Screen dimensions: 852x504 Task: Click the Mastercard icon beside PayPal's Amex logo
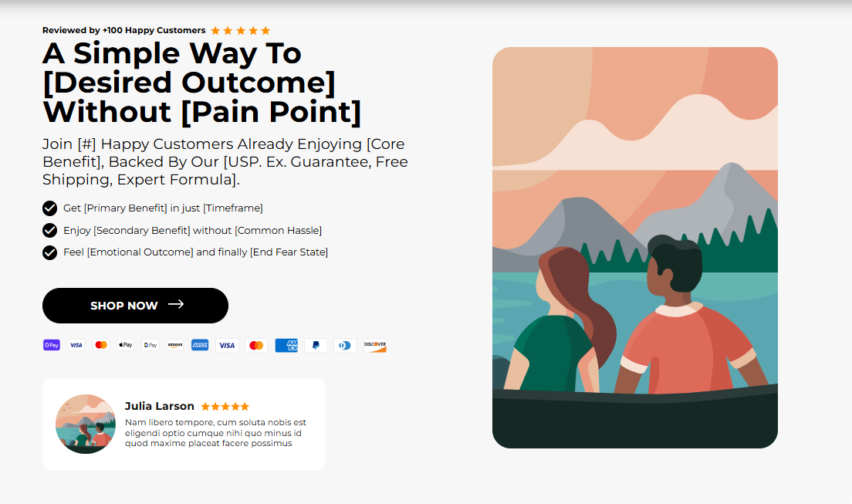point(256,345)
